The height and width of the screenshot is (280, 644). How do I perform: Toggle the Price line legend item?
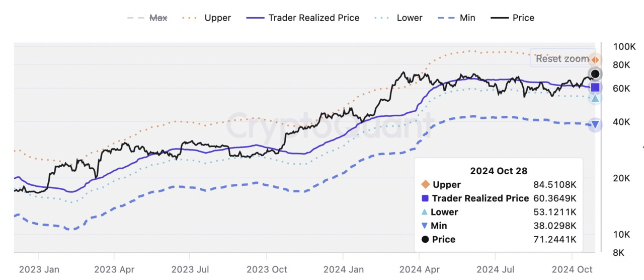click(x=512, y=18)
